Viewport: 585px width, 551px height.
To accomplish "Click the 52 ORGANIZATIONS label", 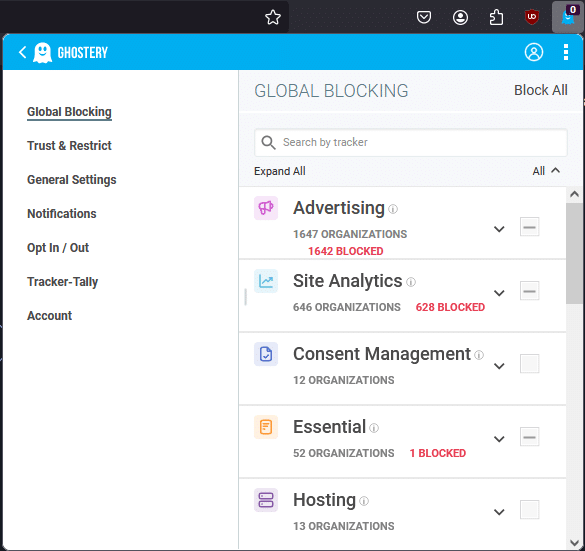I will pos(344,453).
